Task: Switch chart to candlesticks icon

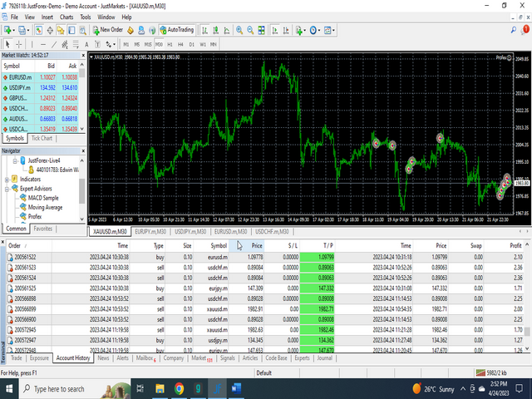Action: 215,30
